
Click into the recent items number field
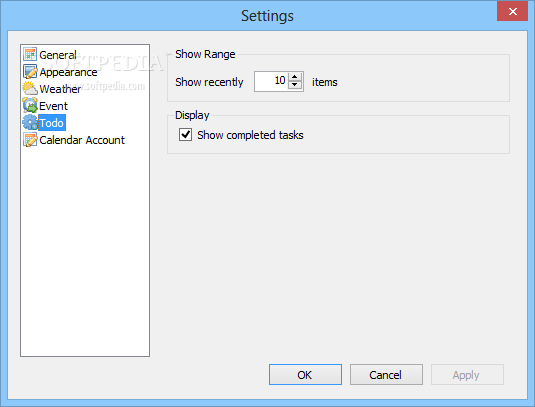[272, 81]
